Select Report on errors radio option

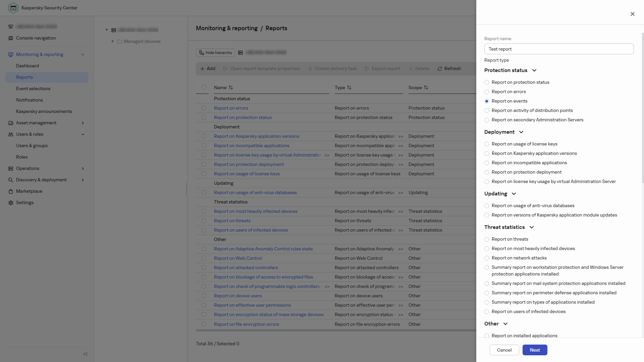[x=487, y=92]
